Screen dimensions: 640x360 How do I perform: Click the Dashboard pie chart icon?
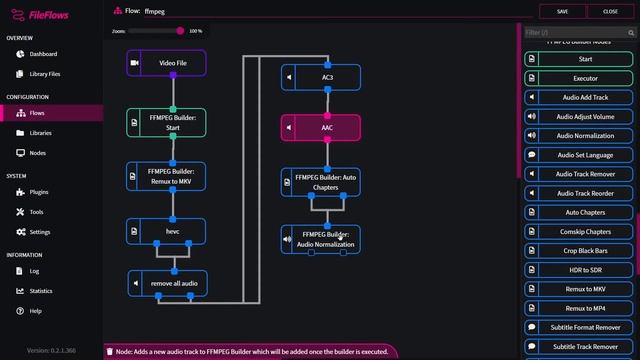[20, 54]
